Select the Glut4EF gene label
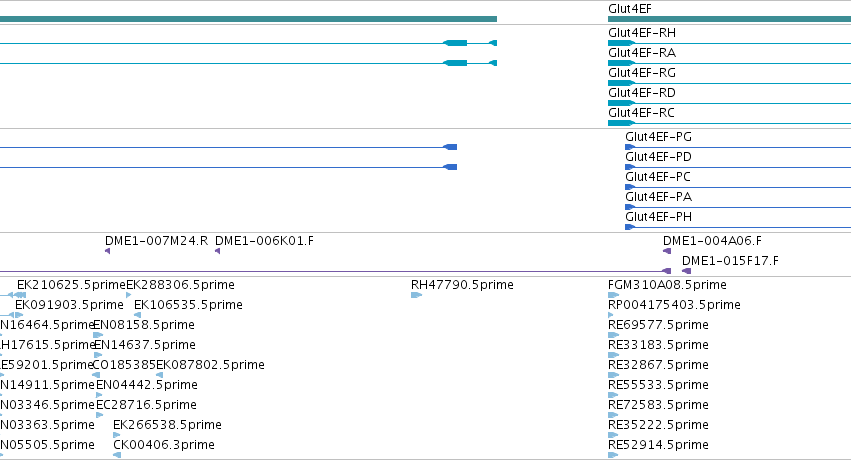Image resolution: width=851 pixels, height=460 pixels. coord(630,9)
